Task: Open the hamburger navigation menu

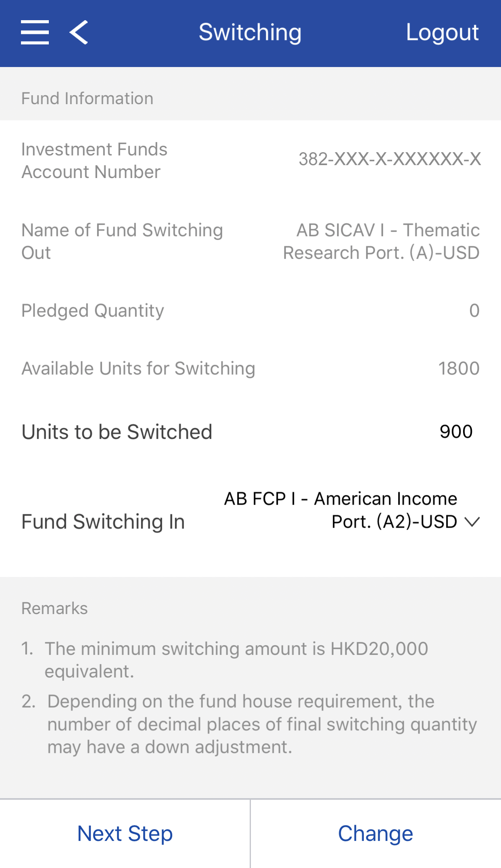Action: (x=35, y=32)
